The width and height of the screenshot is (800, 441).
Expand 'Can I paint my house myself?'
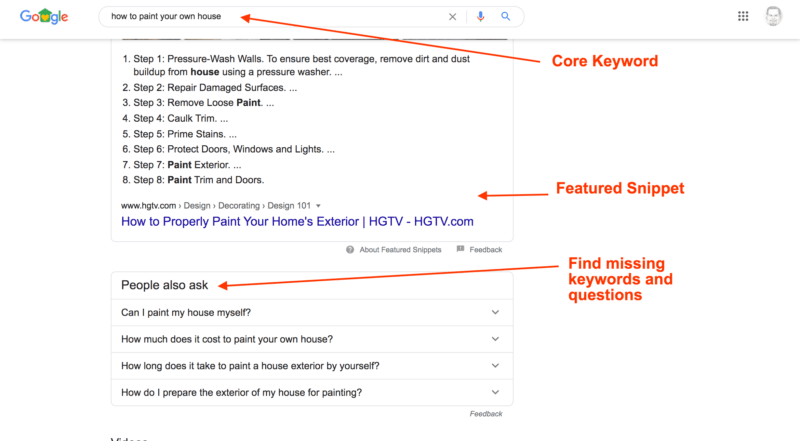coord(312,312)
